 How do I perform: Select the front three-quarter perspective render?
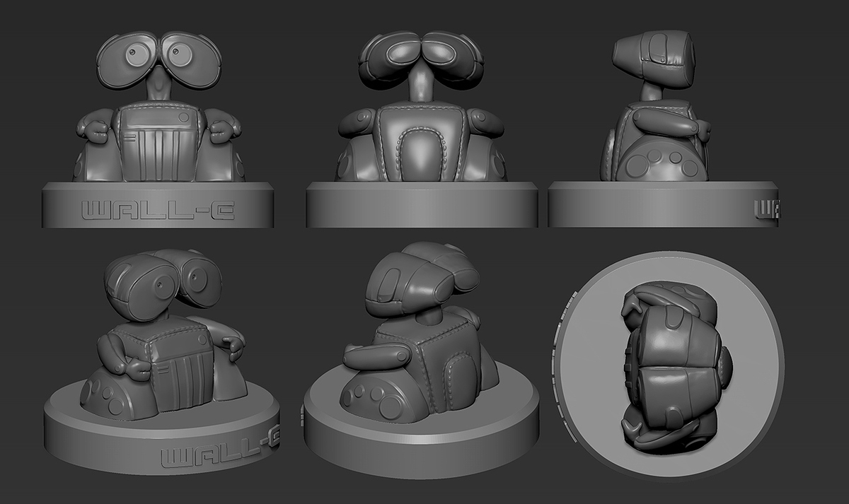point(162,362)
